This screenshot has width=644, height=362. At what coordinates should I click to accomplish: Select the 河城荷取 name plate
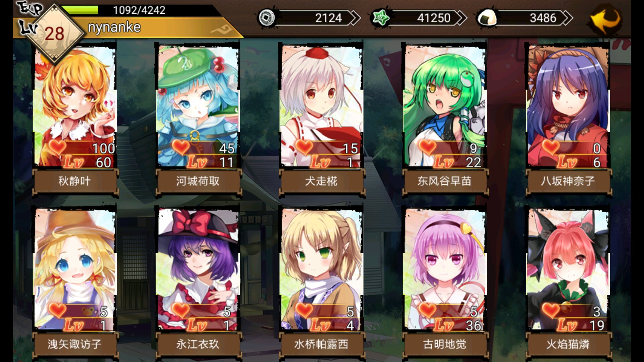pos(198,181)
